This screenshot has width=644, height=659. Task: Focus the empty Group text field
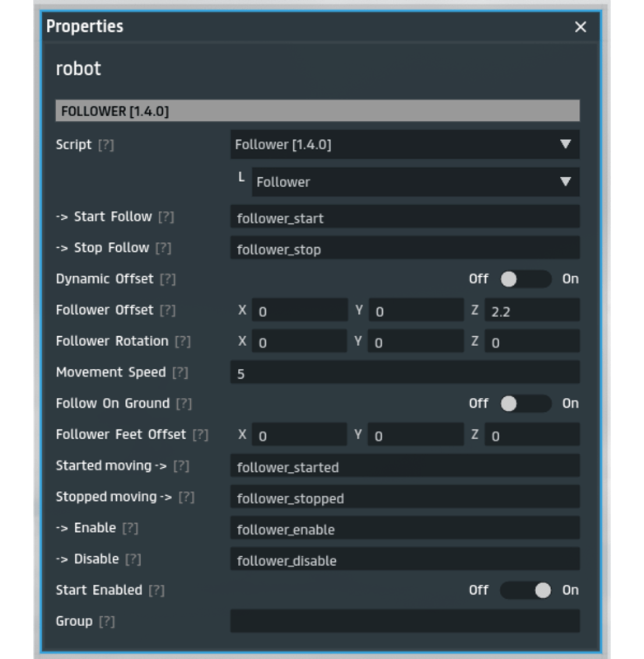coord(404,622)
